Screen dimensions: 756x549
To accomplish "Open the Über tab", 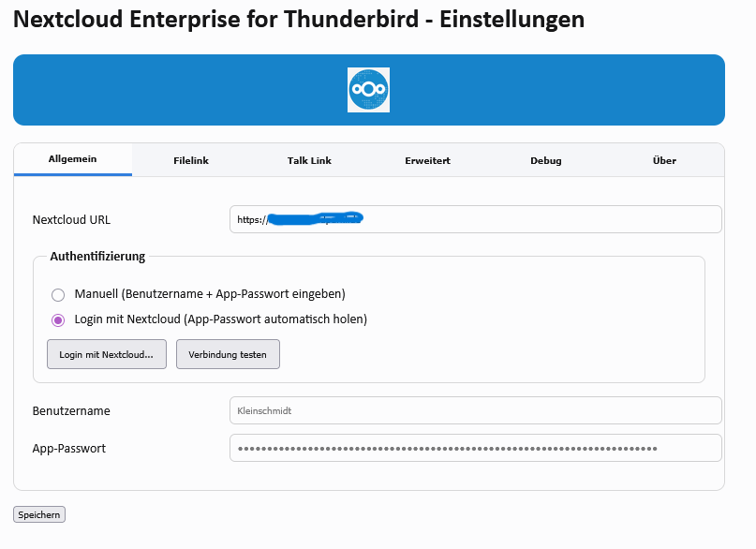I will 664,161.
